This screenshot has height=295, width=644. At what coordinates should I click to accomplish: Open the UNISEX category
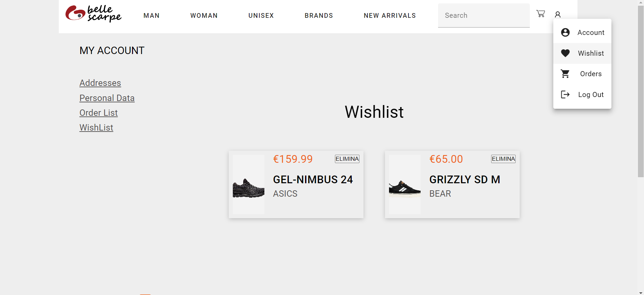coord(261,15)
